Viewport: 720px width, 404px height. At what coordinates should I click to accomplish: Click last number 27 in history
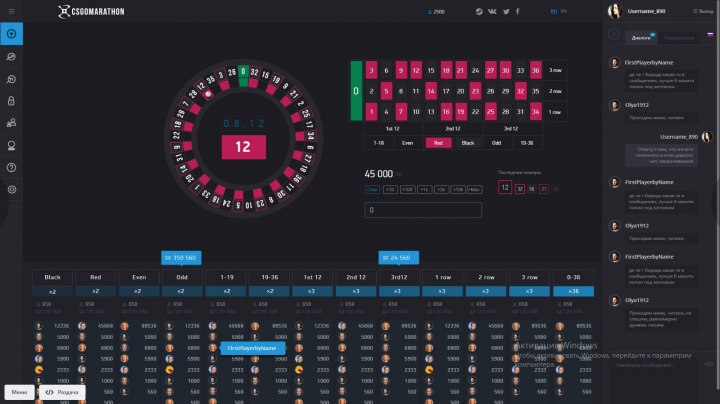click(544, 189)
